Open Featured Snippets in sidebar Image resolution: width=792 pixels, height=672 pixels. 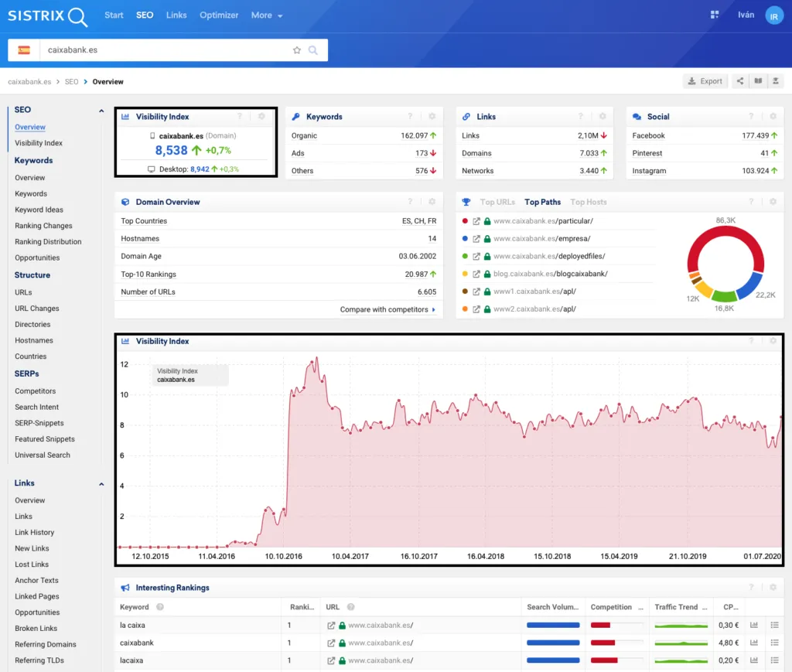click(x=44, y=439)
